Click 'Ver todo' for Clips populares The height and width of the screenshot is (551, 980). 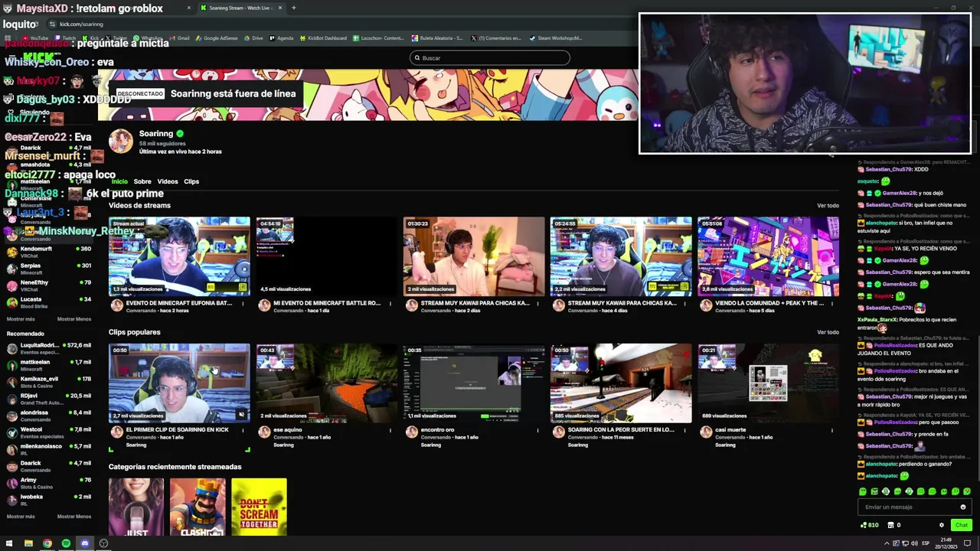click(828, 332)
